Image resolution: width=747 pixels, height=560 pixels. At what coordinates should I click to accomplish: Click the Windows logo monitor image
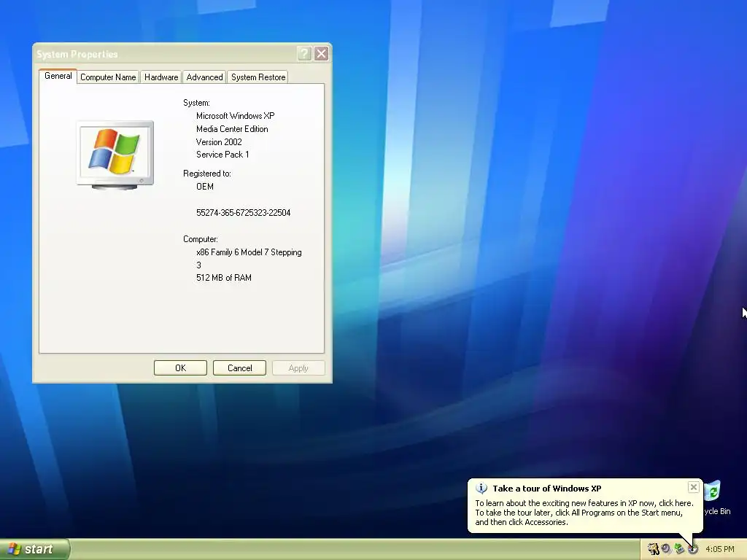coord(115,155)
